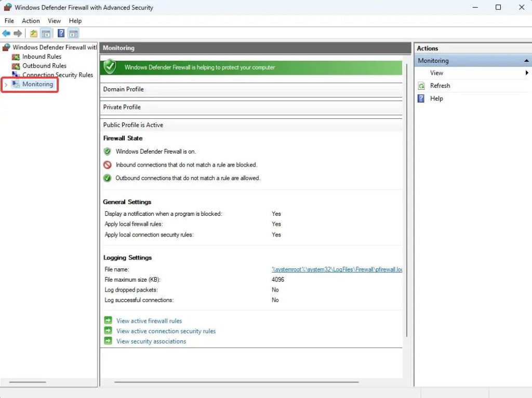The height and width of the screenshot is (398, 532).
Task: Click the 'Logging Settings' heading
Action: [127, 258]
